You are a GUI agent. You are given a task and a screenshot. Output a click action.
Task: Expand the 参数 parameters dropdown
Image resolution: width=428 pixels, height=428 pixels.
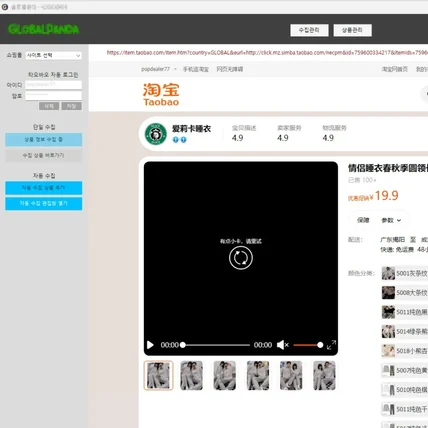(x=391, y=220)
